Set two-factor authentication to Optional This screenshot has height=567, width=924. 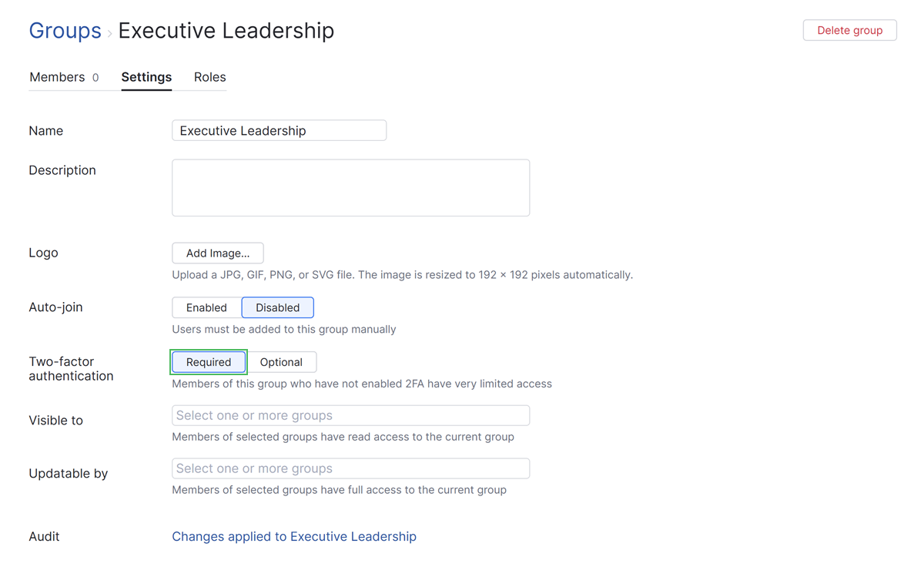point(281,362)
